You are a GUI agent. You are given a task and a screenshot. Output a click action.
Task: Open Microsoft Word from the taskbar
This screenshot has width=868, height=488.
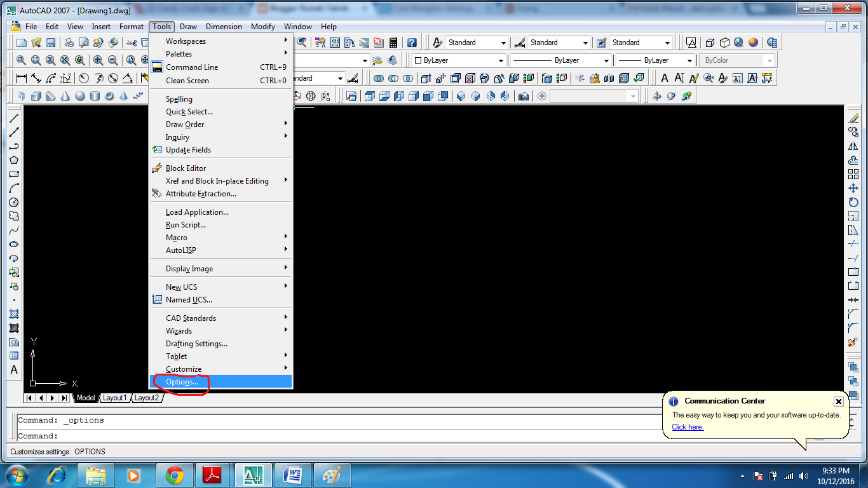tap(293, 475)
